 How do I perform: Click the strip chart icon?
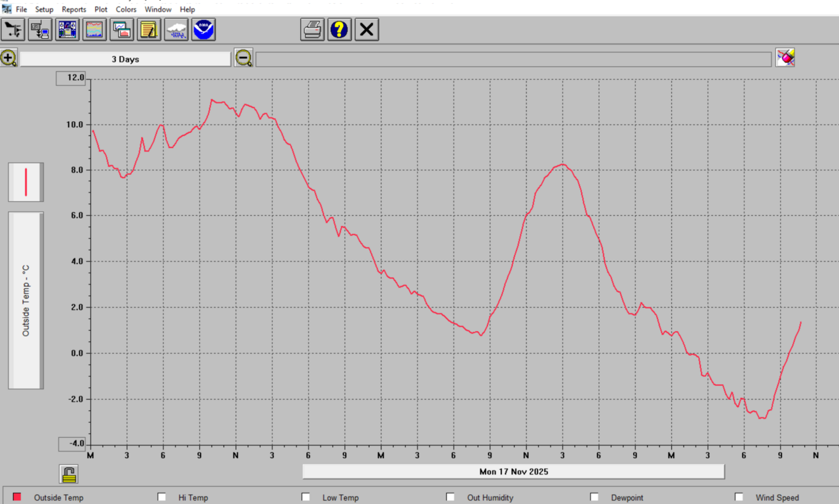[x=95, y=29]
